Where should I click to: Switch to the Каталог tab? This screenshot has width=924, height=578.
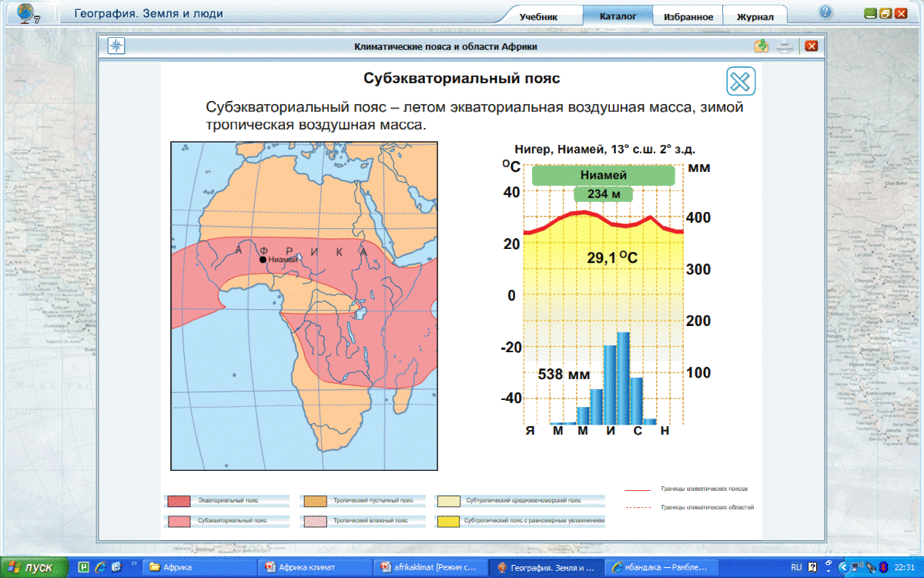tap(618, 15)
